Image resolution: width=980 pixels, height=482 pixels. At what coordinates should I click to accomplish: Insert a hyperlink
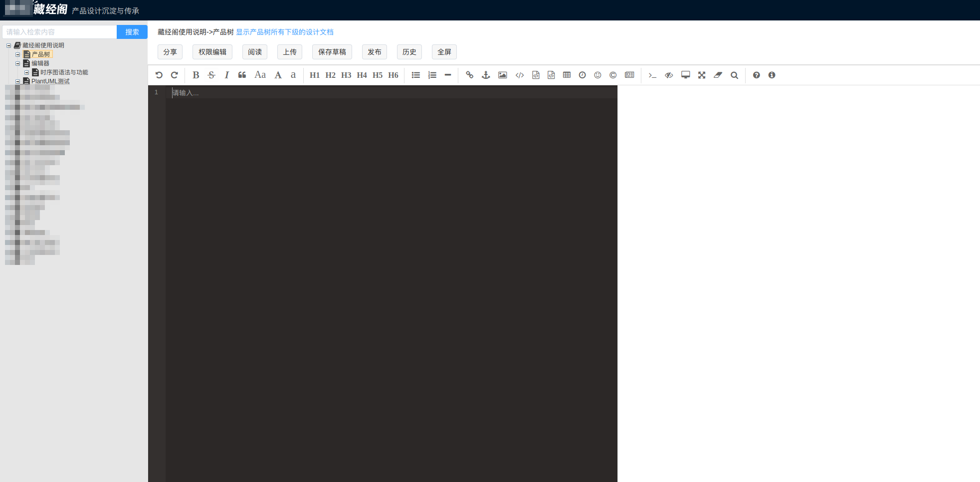click(469, 75)
